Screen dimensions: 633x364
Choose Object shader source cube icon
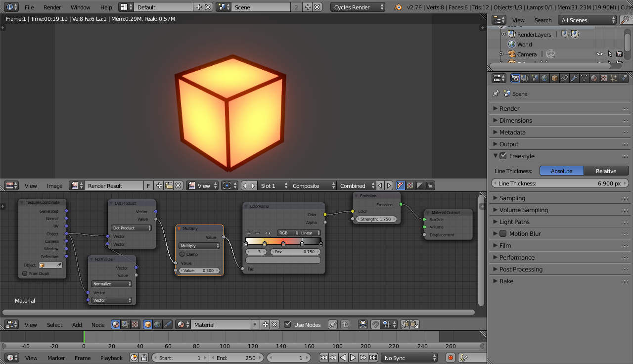(x=148, y=324)
